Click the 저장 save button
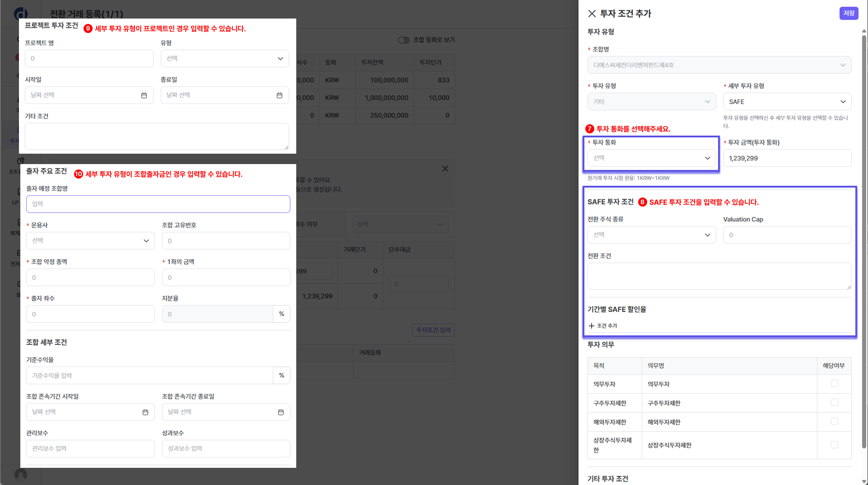The width and height of the screenshot is (868, 485). [x=849, y=13]
